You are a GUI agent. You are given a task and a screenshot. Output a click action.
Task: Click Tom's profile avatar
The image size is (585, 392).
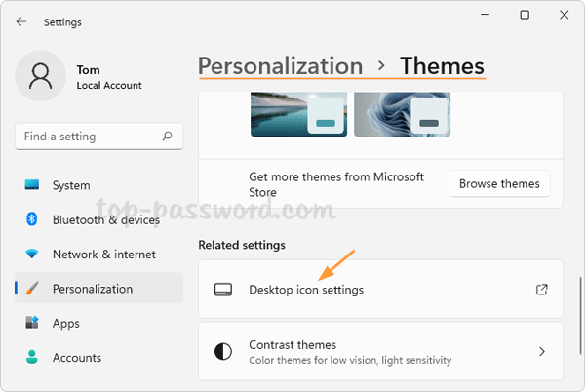tap(40, 77)
